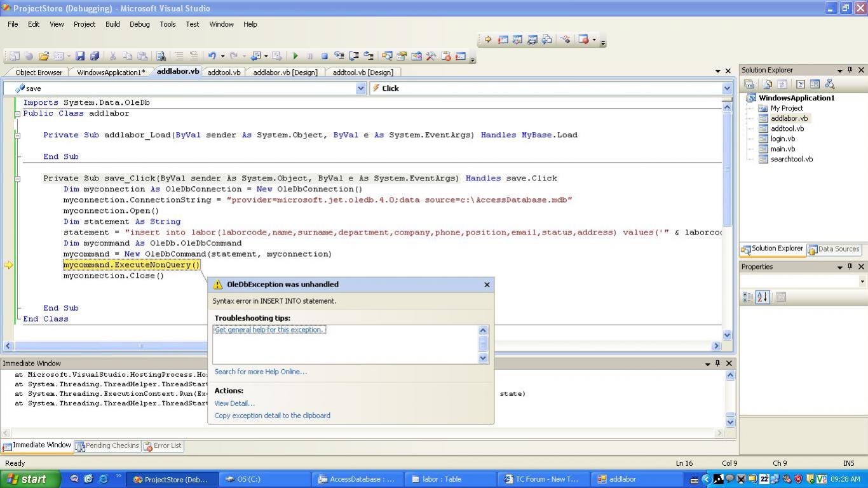Toggle Categorized view in Properties panel
The image size is (868, 488).
tap(748, 297)
